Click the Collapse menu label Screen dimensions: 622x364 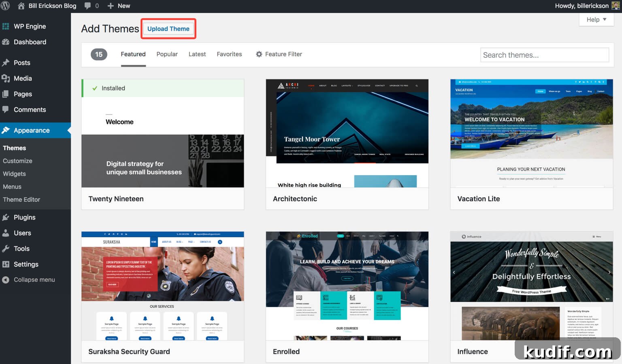[34, 280]
